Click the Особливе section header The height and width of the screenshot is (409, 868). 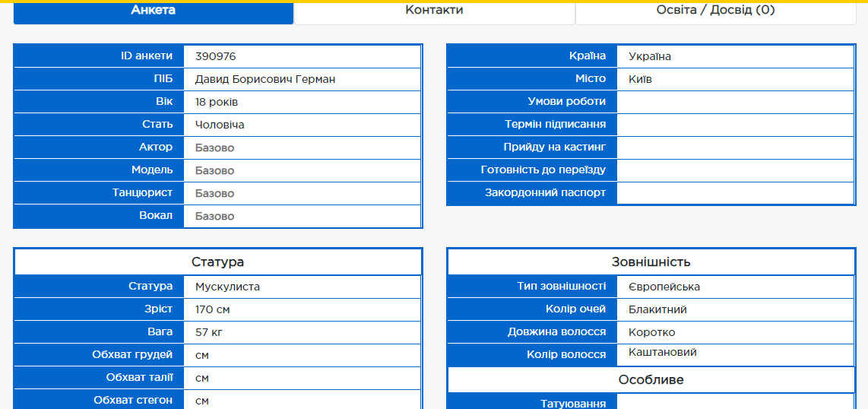click(651, 379)
